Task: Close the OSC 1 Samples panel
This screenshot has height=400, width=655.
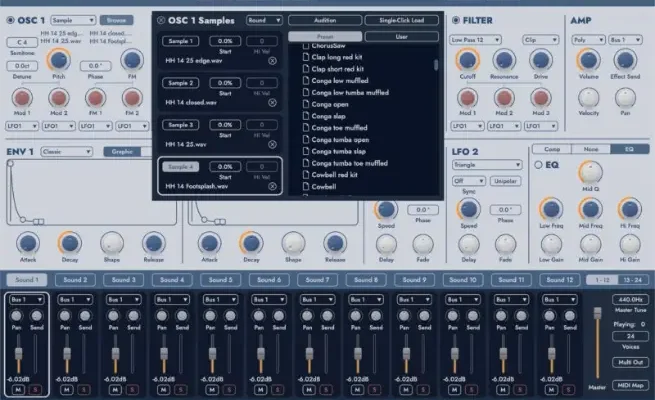Action: [162, 20]
